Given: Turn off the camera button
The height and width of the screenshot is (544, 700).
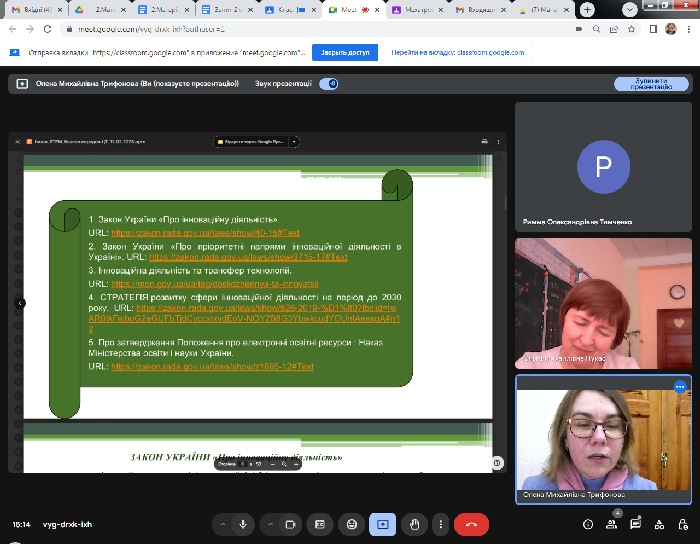Looking at the screenshot, I should pyautogui.click(x=291, y=524).
